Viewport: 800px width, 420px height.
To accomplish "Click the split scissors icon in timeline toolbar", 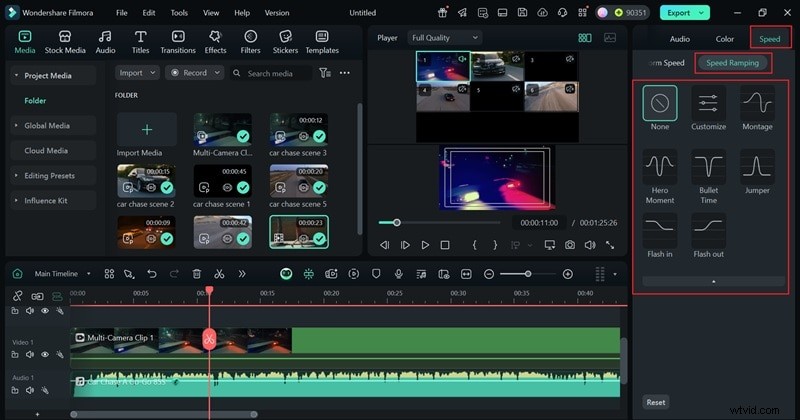I will click(218, 274).
